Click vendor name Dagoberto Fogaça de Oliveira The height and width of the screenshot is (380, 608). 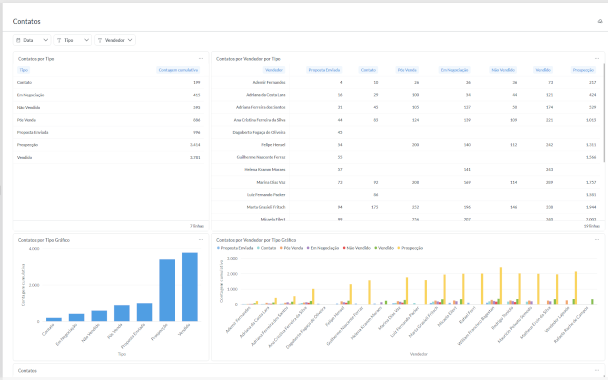click(x=259, y=132)
